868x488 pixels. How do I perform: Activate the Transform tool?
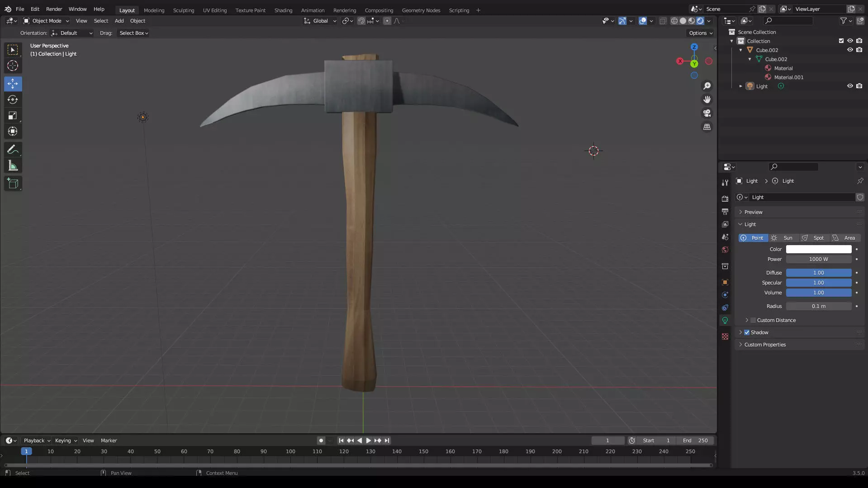click(13, 131)
